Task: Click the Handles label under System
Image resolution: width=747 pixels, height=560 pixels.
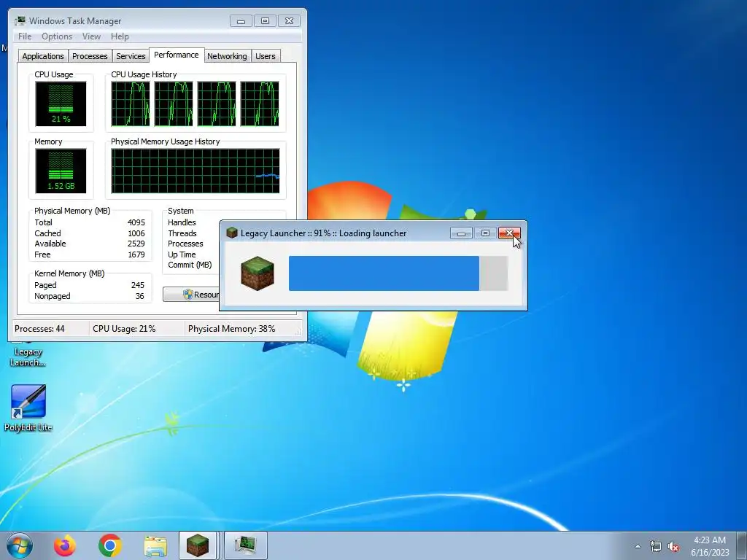Action: (182, 222)
